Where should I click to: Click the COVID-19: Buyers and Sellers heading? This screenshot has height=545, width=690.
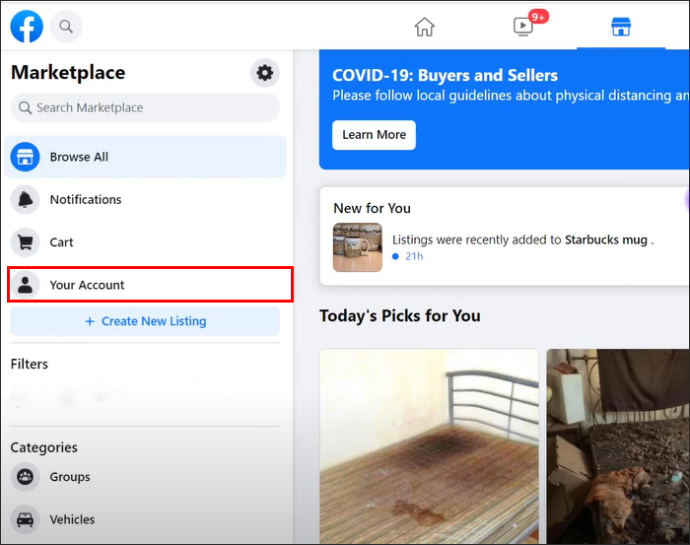pos(445,75)
